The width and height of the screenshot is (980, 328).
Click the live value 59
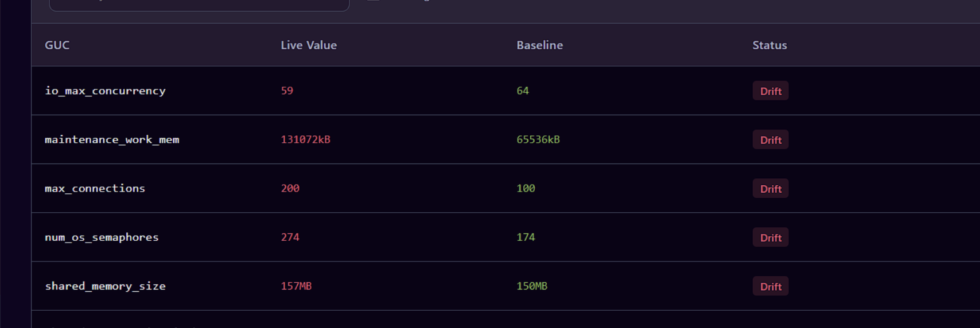pos(287,91)
